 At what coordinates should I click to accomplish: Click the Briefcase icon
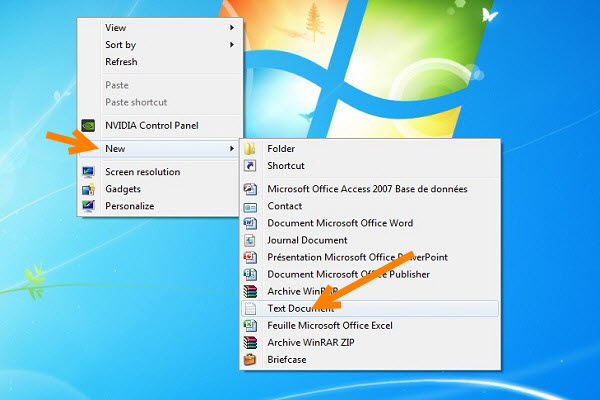(x=251, y=359)
